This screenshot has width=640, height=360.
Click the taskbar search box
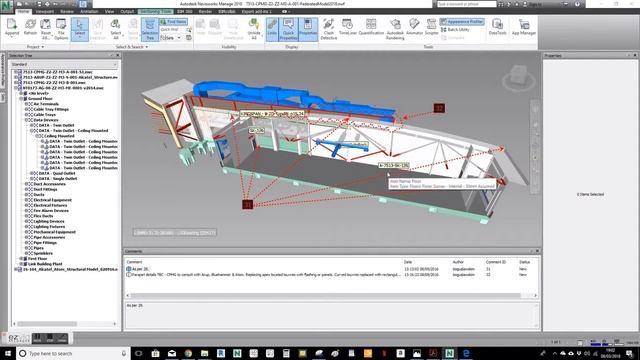[73, 353]
